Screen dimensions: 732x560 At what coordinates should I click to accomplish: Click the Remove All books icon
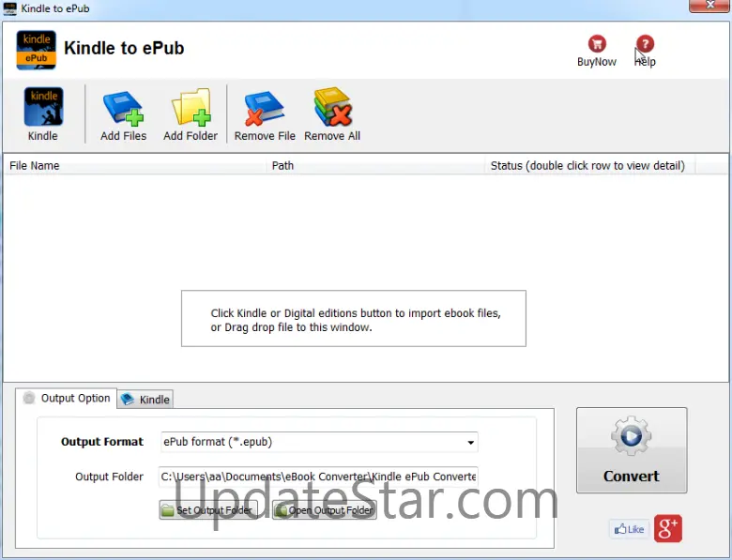click(332, 107)
